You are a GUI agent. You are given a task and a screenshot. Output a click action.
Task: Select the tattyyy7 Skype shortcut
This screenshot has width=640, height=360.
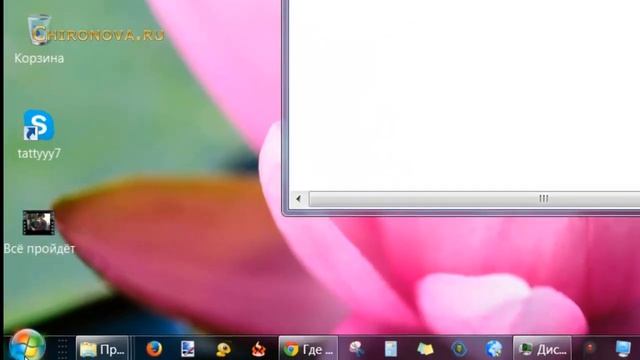pyautogui.click(x=39, y=135)
